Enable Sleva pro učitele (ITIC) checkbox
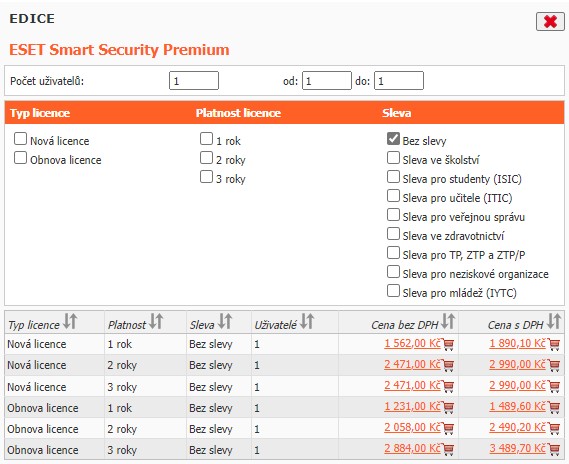569x464 pixels. coord(393,196)
